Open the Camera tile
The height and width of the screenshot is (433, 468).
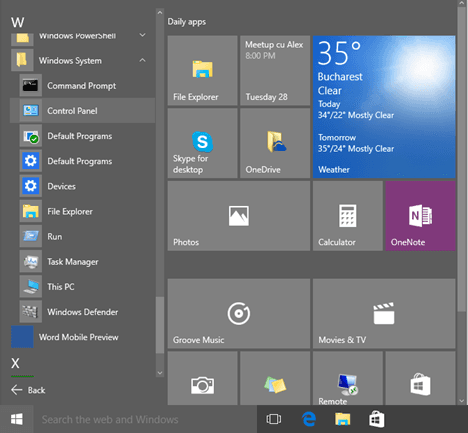(202, 378)
